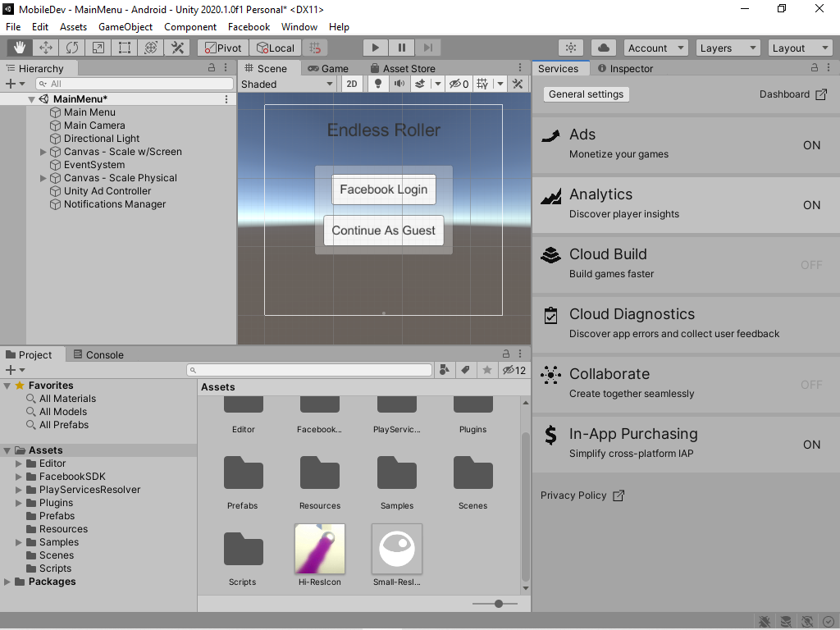Open cloud Services button
This screenshot has width=840, height=630.
tap(604, 48)
